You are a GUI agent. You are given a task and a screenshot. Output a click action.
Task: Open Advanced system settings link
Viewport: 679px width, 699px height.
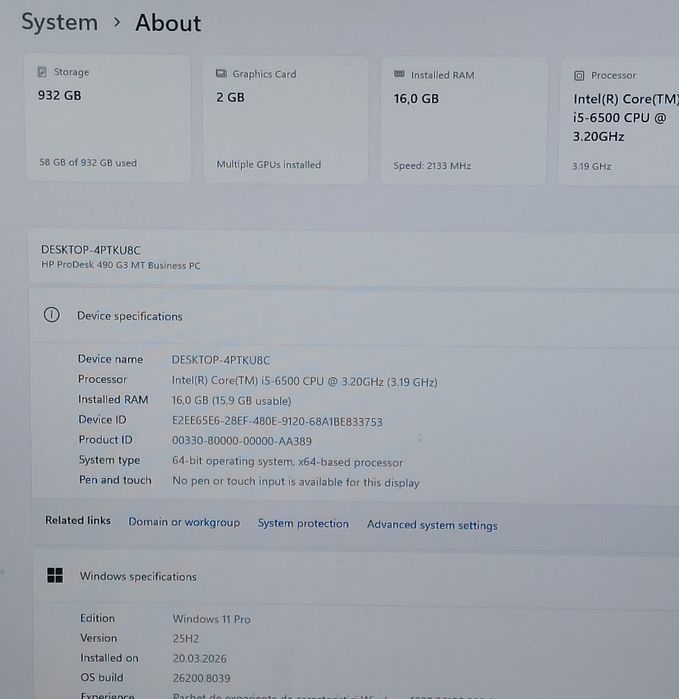pos(432,525)
